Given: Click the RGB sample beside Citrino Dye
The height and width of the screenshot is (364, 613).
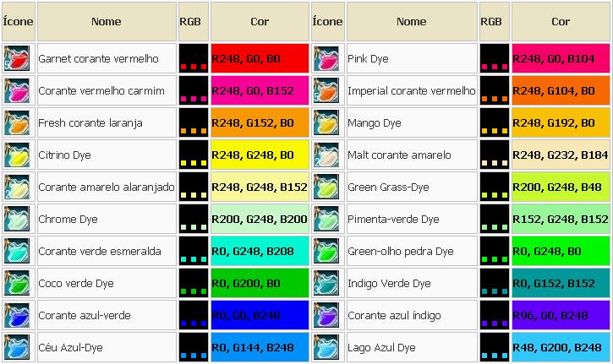Looking at the screenshot, I should click(194, 155).
